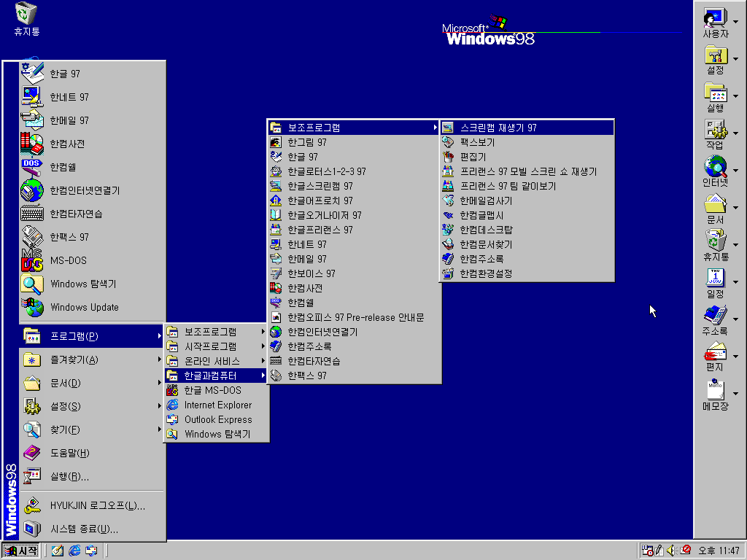747x560 pixels.
Task: Open the 설정(S) Start menu item
Action: [93, 406]
